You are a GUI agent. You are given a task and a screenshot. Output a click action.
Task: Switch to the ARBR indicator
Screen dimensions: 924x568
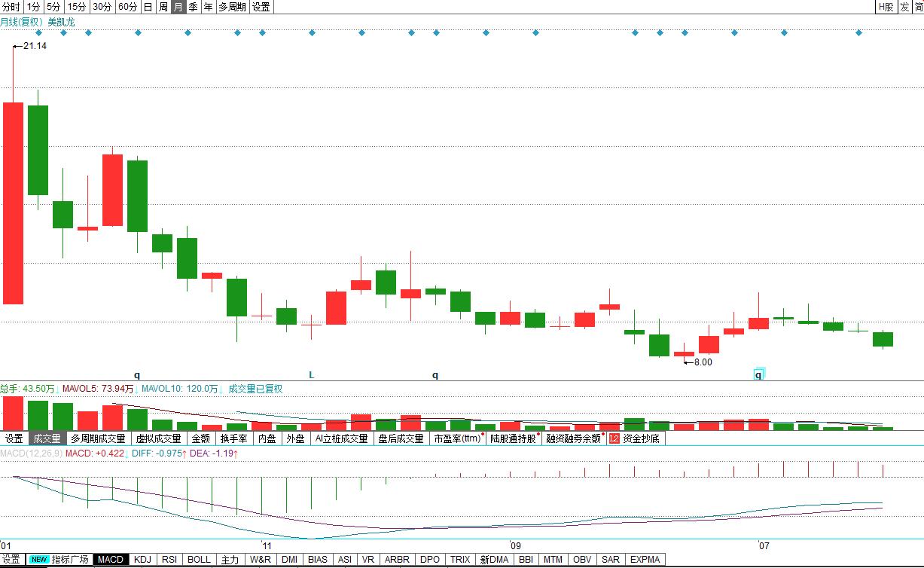(x=397, y=560)
